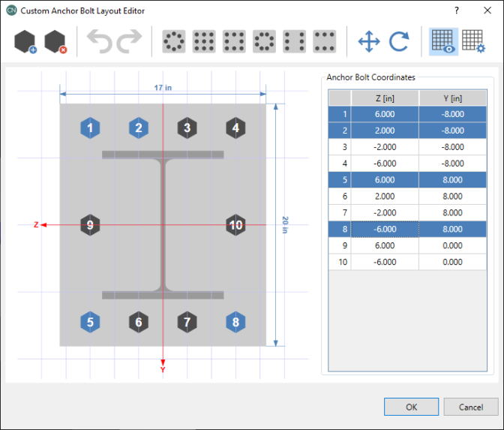Select anchor bolt 3 in the drawing
Viewport: 504px width, 430px height.
coord(187,128)
